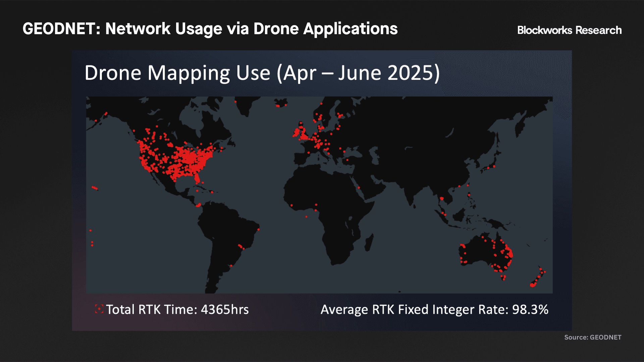Click the red dots near Panama
Screen dimensions: 644x362
[x=199, y=205]
